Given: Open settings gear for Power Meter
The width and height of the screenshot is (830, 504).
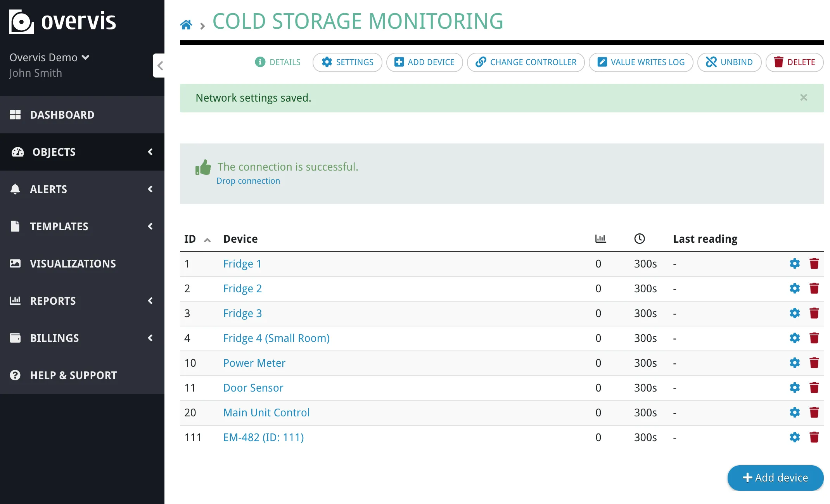Looking at the screenshot, I should coord(795,363).
